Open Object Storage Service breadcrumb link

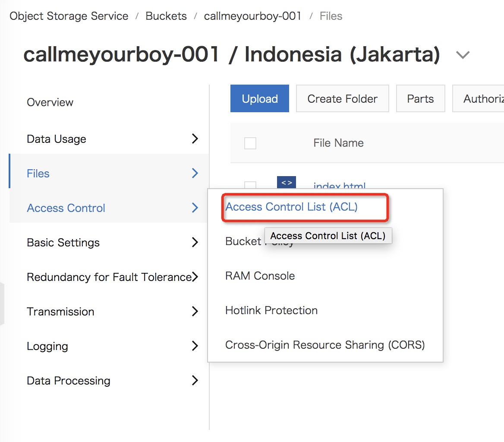(x=69, y=16)
